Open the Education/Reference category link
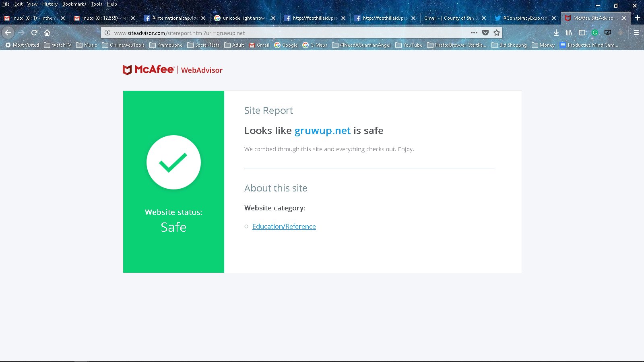This screenshot has width=644, height=362. point(284,226)
